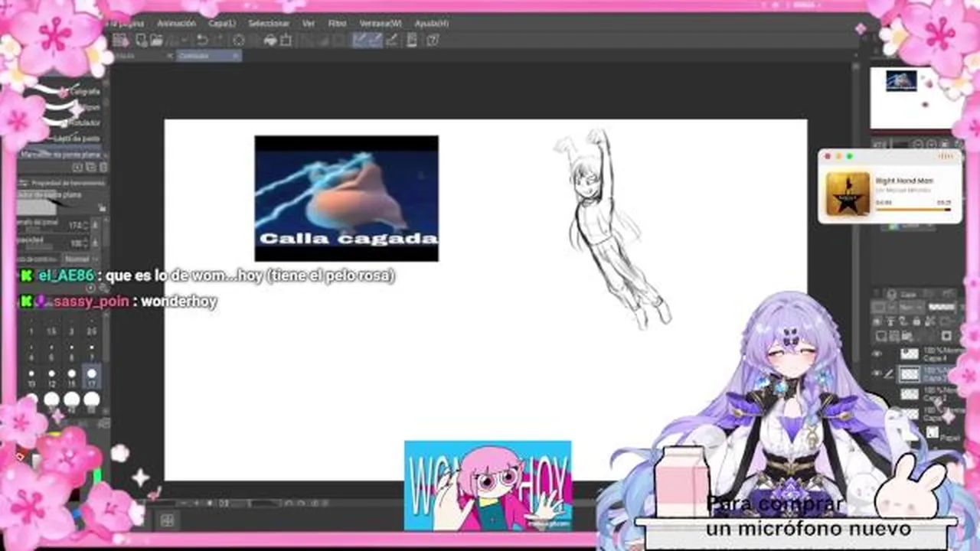Set brush size value field 174

click(x=76, y=226)
